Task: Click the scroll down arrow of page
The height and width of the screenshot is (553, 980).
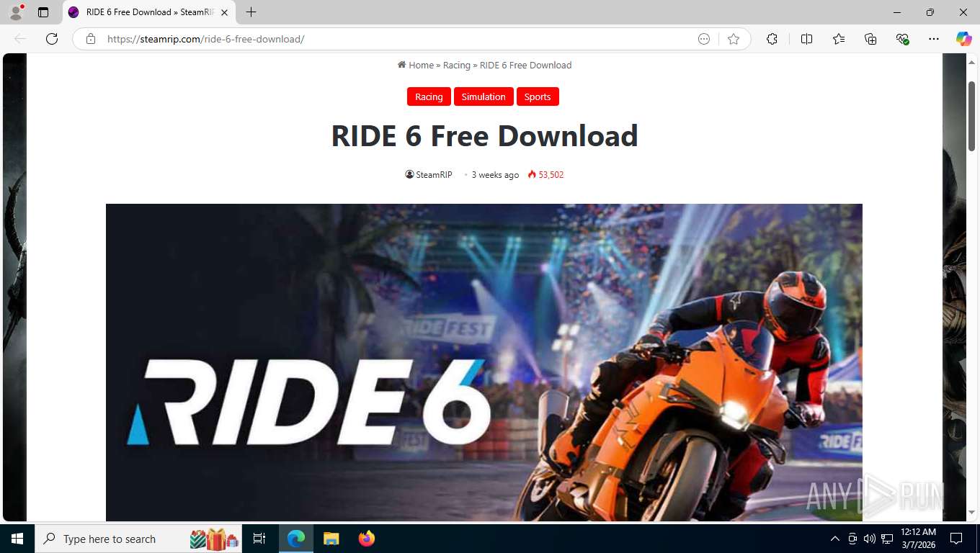Action: [x=971, y=513]
